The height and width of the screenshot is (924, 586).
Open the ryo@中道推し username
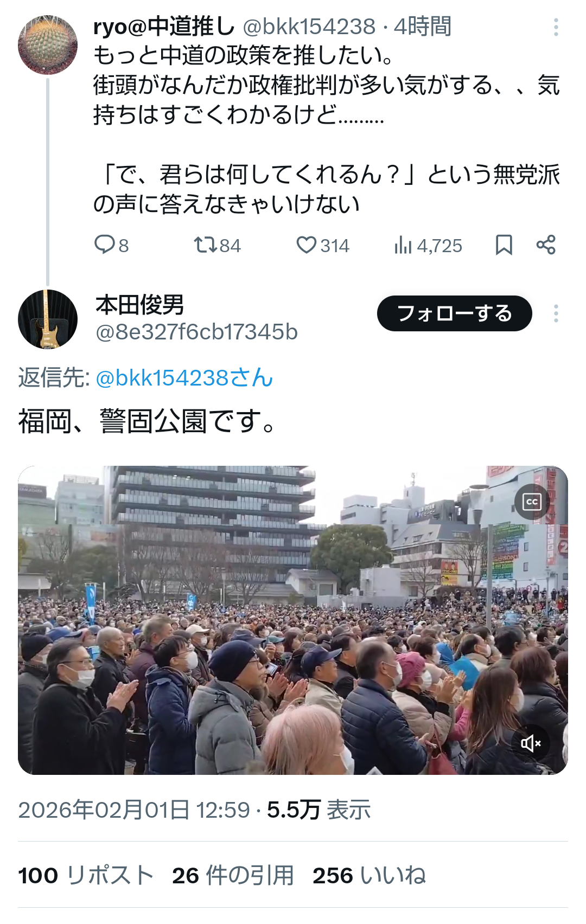[164, 26]
